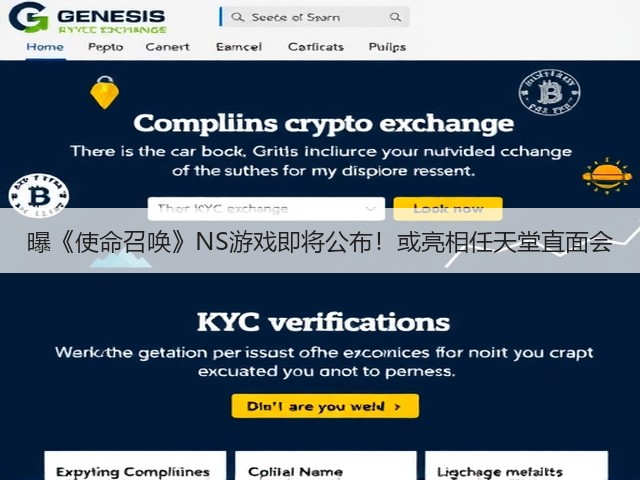Screen dimensions: 640x480
Task: Click the white Bitcoin coin icon
Action: [39, 195]
